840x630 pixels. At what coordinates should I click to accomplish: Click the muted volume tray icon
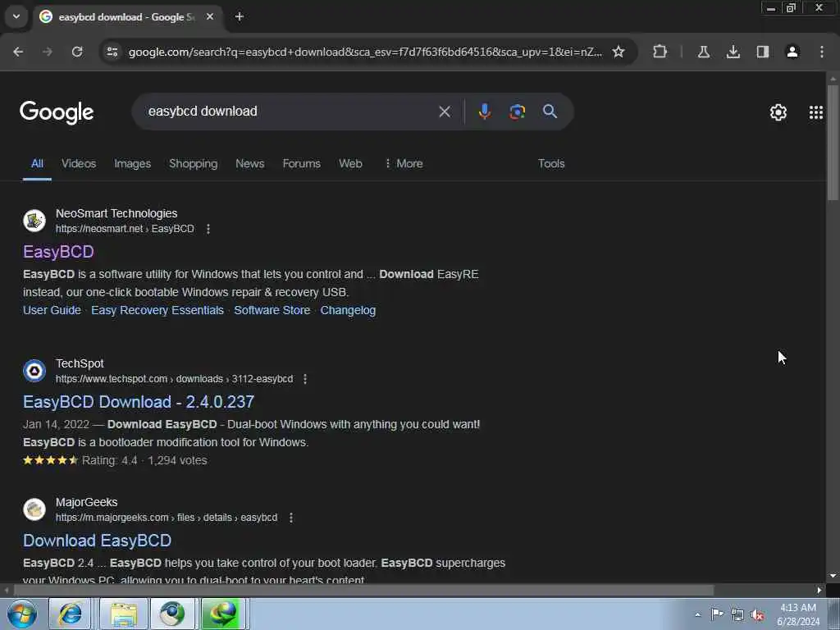pyautogui.click(x=757, y=615)
